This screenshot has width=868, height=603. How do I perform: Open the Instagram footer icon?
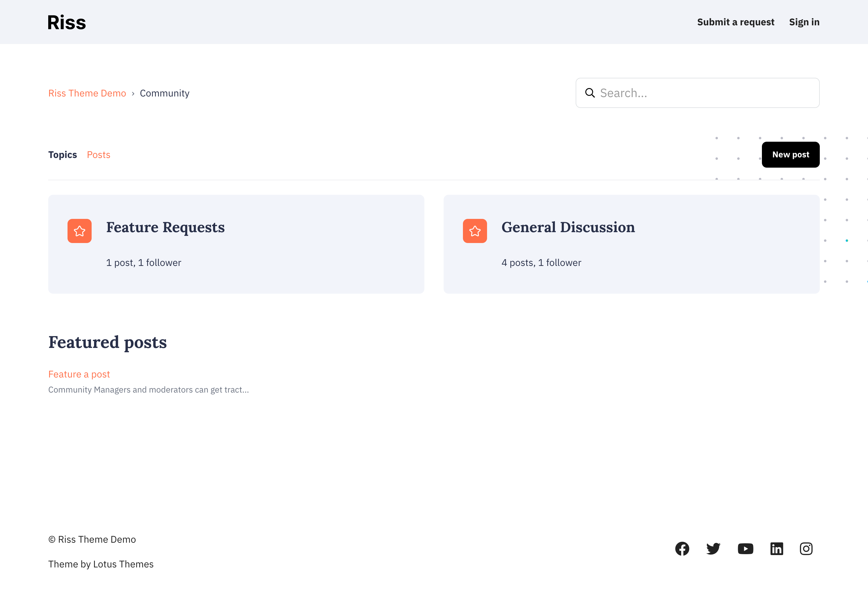(806, 549)
